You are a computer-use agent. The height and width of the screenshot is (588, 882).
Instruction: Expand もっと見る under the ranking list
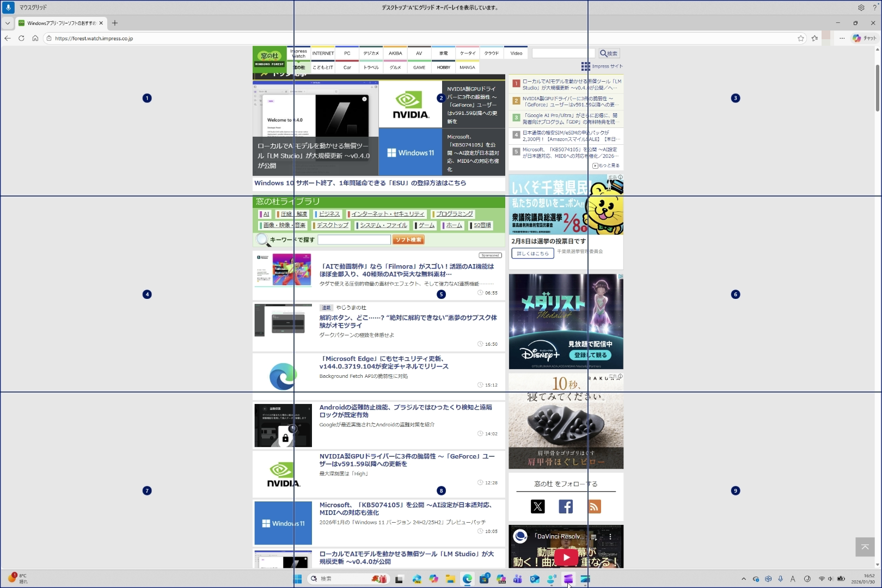(607, 166)
